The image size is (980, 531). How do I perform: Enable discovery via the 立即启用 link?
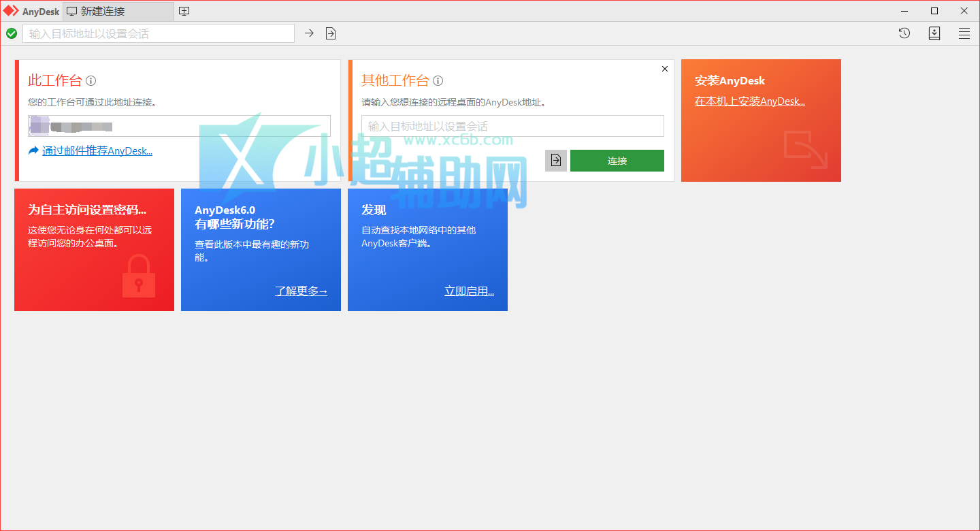469,291
